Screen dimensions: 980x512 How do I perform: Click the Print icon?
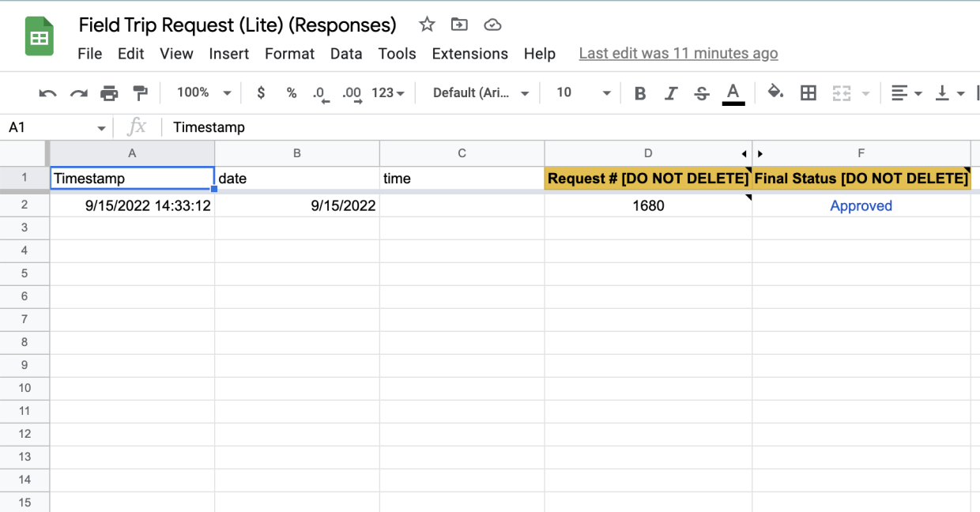coord(110,92)
